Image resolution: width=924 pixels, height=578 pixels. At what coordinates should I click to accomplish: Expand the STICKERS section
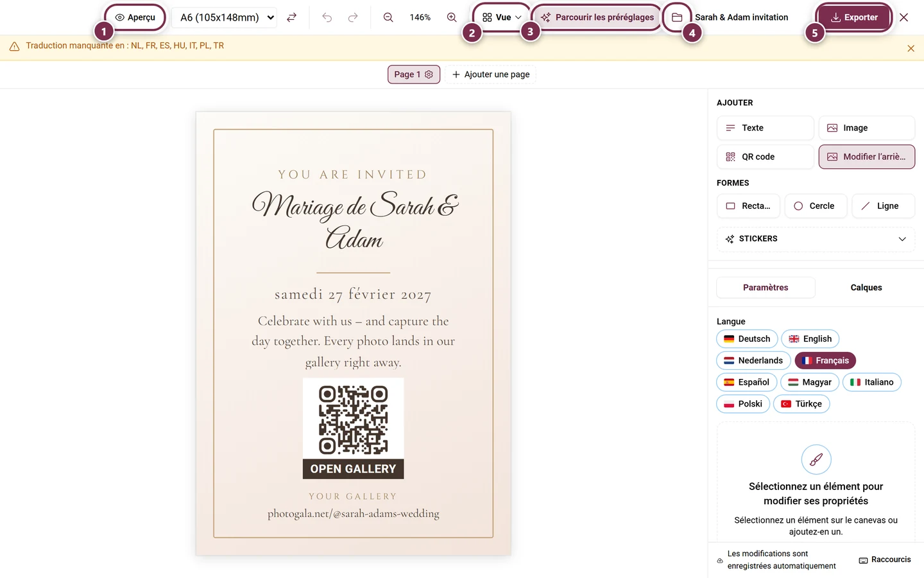[x=816, y=239]
